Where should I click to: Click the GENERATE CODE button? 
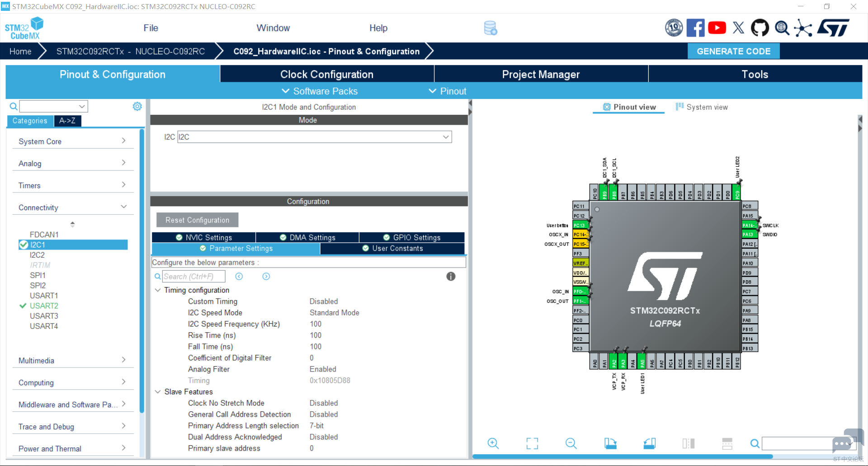click(x=734, y=51)
